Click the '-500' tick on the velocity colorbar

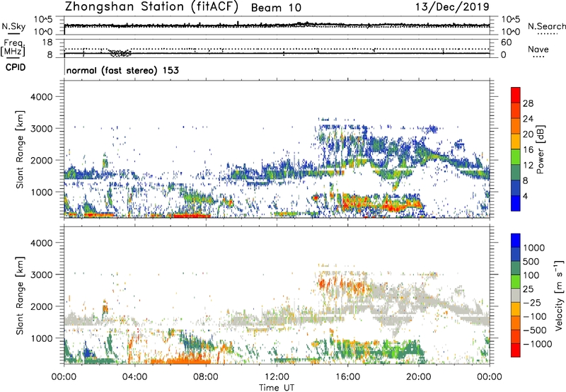pos(535,330)
